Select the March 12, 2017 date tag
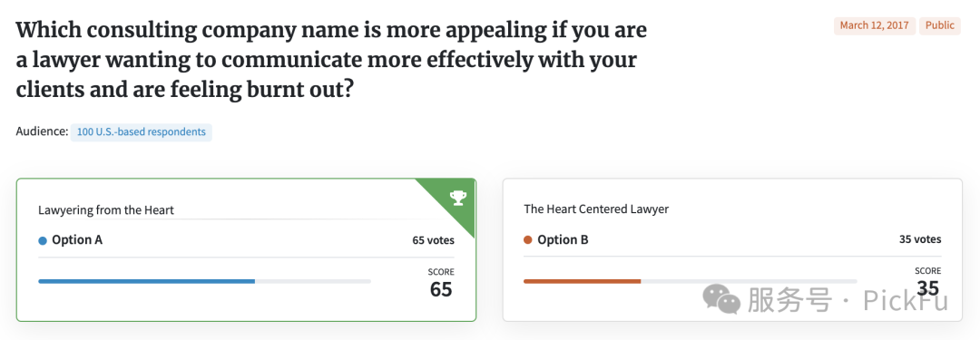The height and width of the screenshot is (340, 980). tap(875, 25)
